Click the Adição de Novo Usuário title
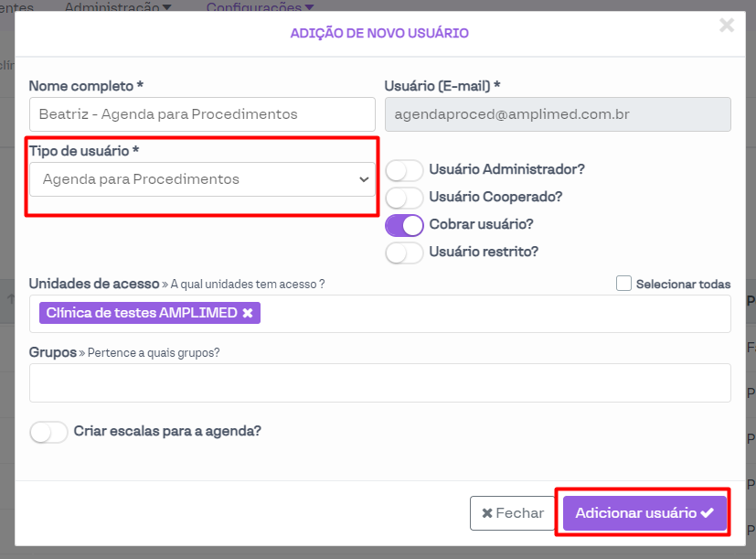The image size is (756, 559). pos(379,33)
